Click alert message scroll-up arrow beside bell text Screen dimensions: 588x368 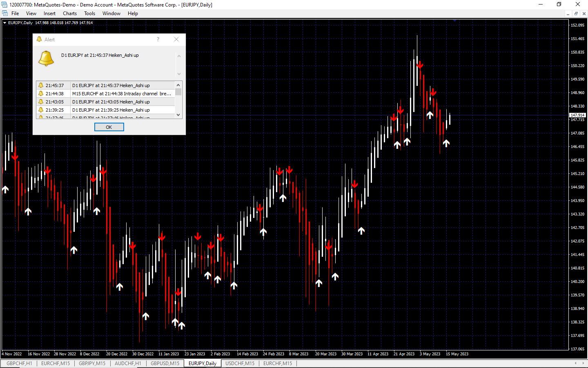coord(179,56)
